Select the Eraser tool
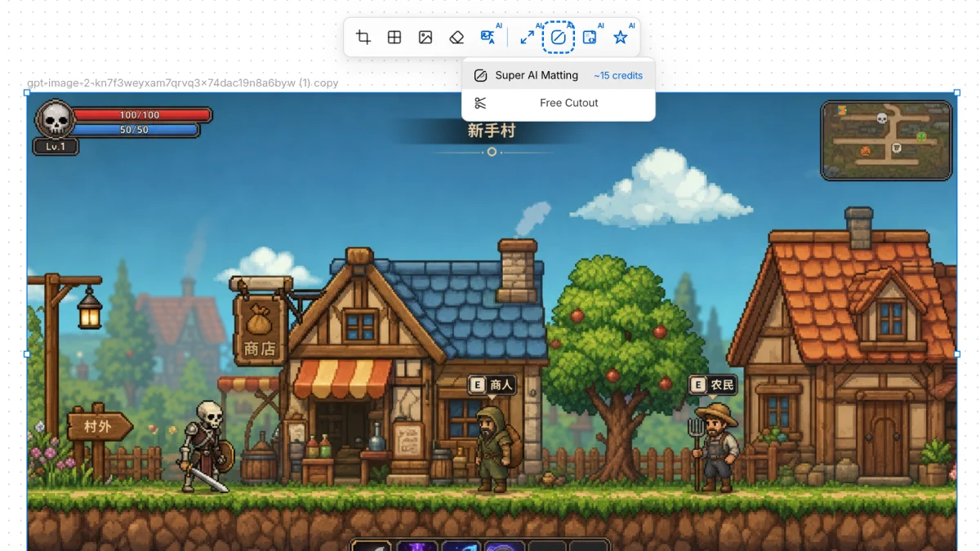This screenshot has height=551, width=980. [x=457, y=38]
